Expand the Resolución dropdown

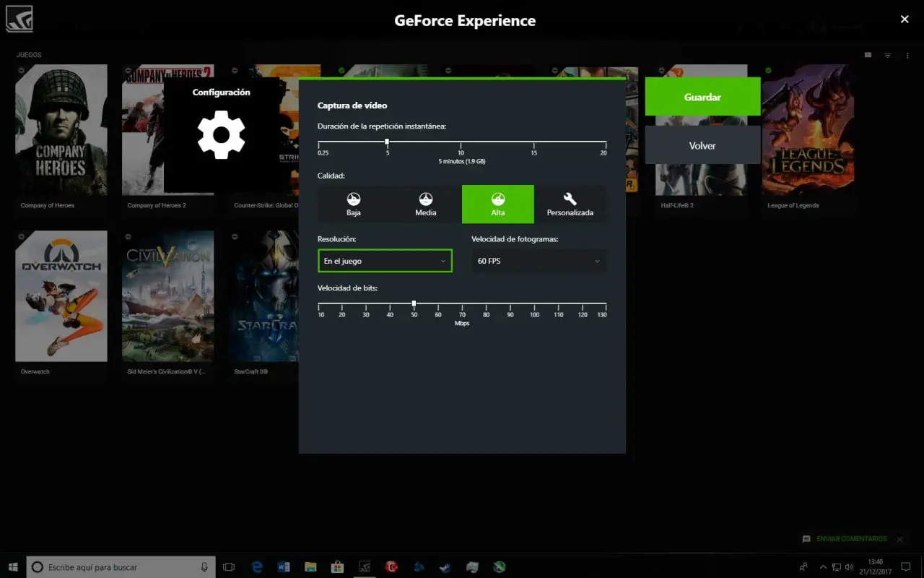385,261
